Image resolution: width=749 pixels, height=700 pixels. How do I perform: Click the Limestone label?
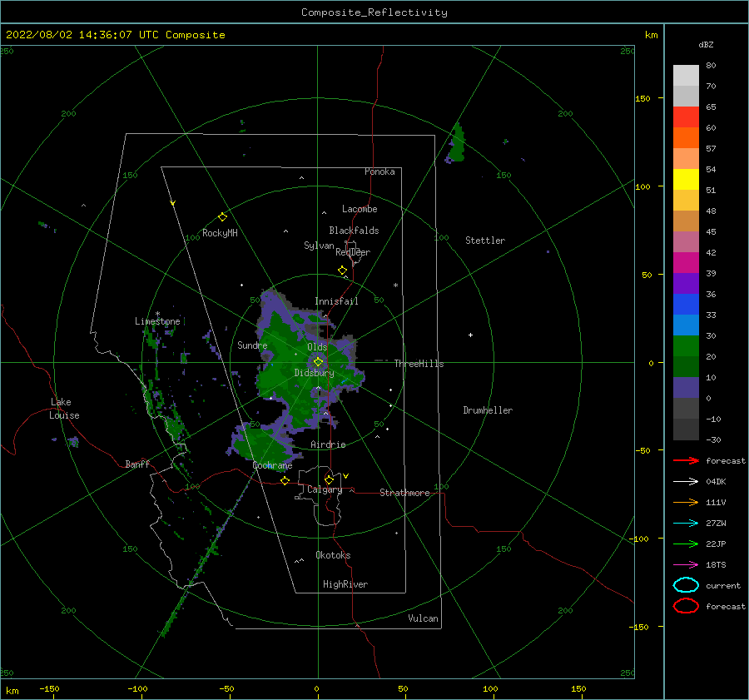pyautogui.click(x=157, y=321)
